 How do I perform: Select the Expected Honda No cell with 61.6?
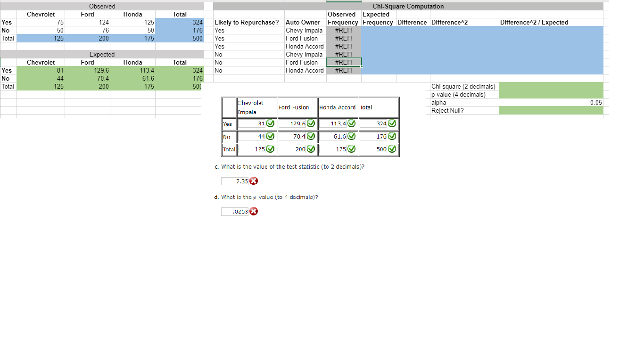pyautogui.click(x=133, y=78)
